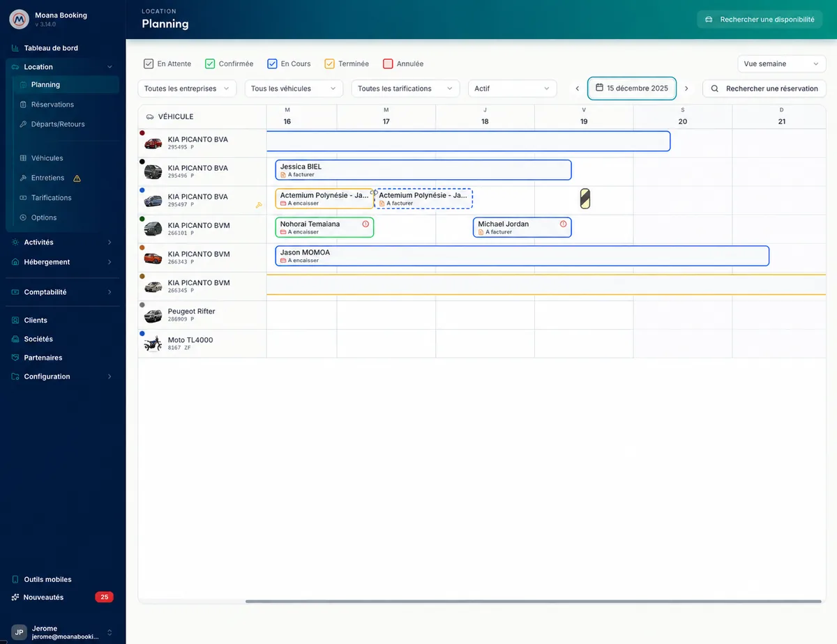Open Entretiens in the sidebar
Screen dimensions: 837x644
click(x=47, y=178)
